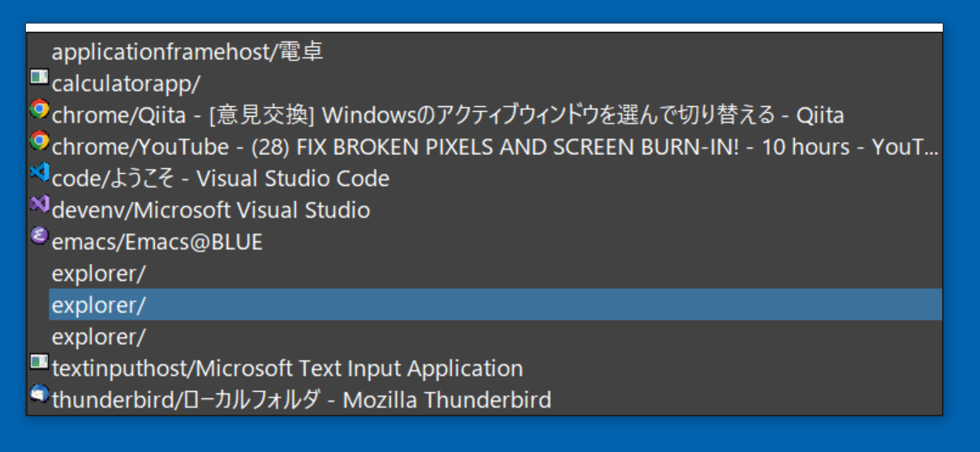
Task: Choose the devenv/Microsoft Visual Studio text
Action: click(211, 210)
